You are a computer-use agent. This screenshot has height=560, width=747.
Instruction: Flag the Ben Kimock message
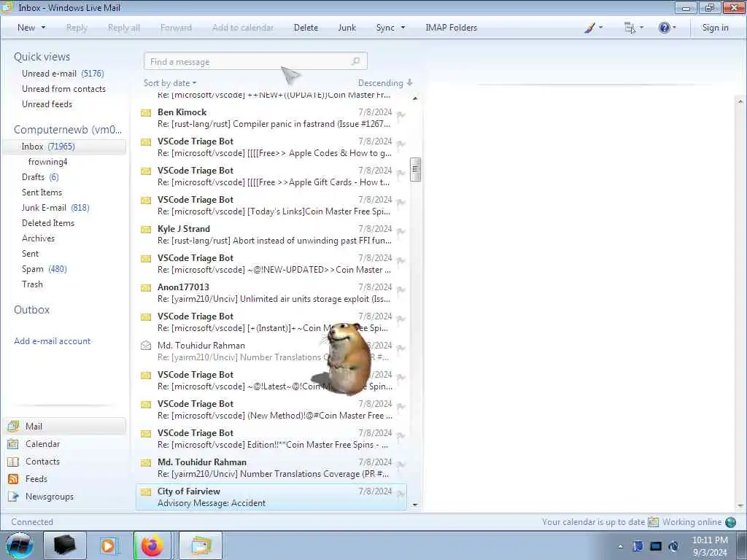tap(400, 115)
